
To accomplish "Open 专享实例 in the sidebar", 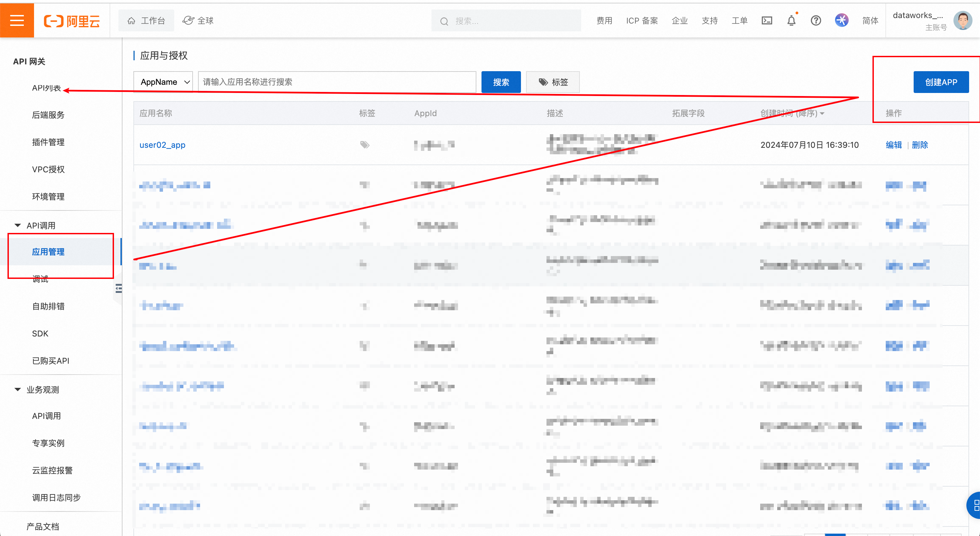I will pyautogui.click(x=48, y=443).
